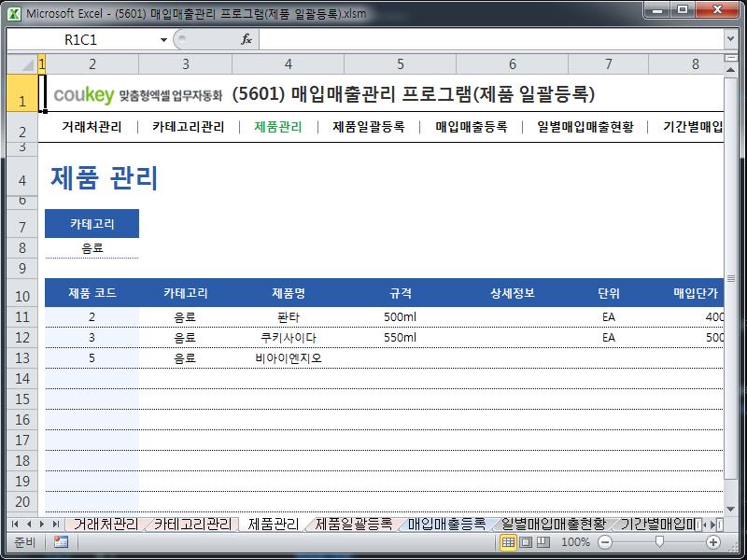The height and width of the screenshot is (560, 747).
Task: Click the vertical scrollbar thumb
Action: tap(730, 277)
